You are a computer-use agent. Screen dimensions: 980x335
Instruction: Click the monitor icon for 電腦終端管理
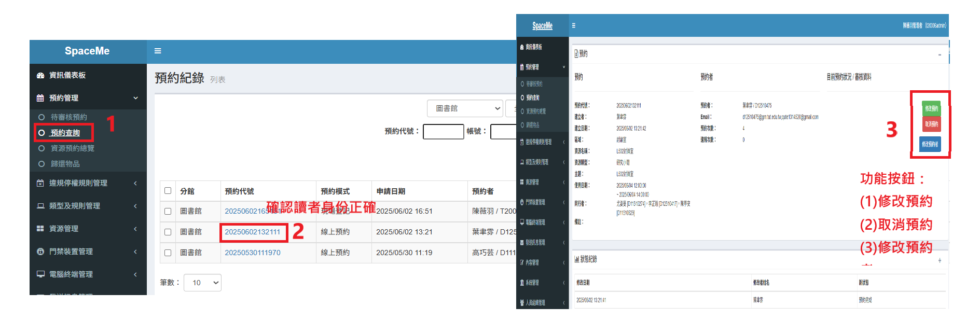40,274
